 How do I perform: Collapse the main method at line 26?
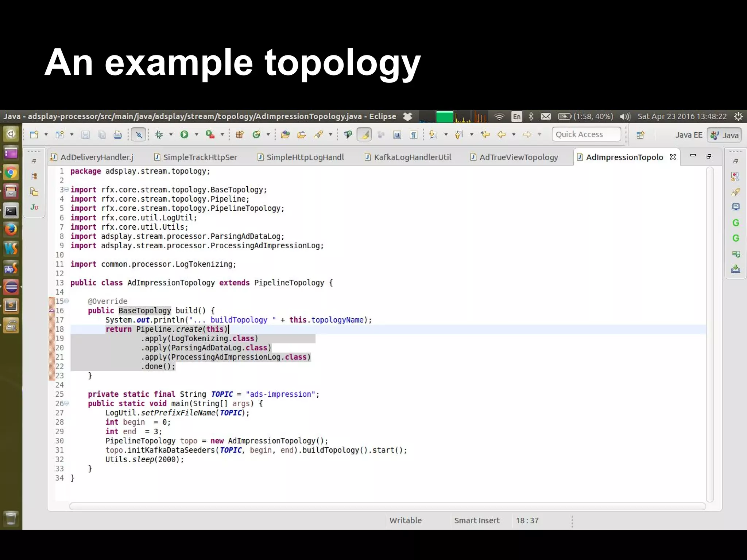click(x=66, y=403)
